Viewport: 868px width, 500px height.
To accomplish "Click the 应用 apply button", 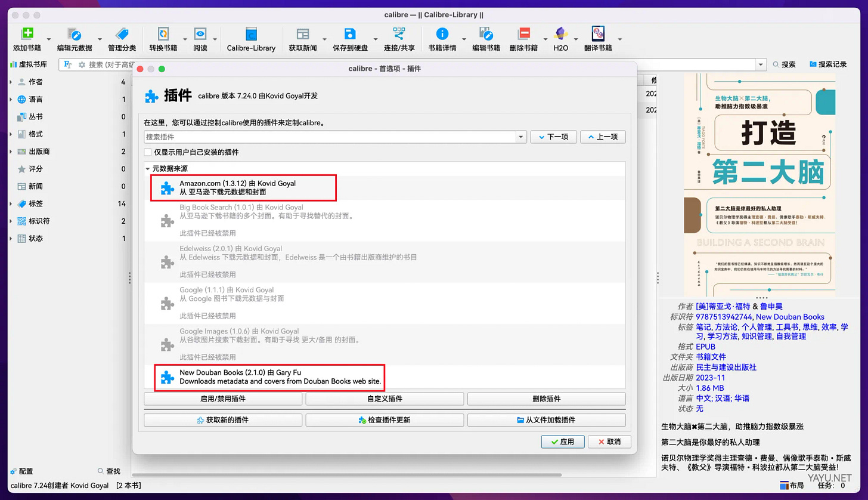I will click(x=562, y=442).
